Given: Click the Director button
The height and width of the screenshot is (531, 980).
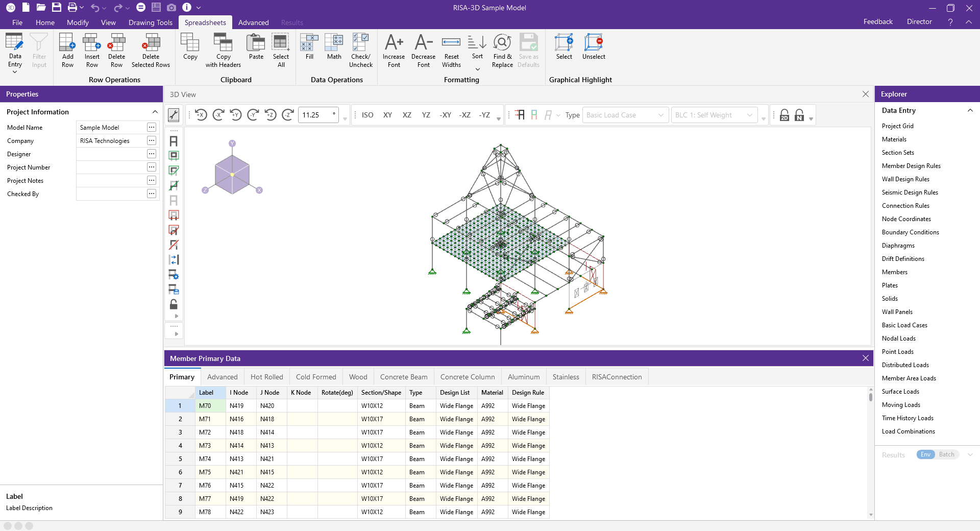Looking at the screenshot, I should (x=918, y=21).
